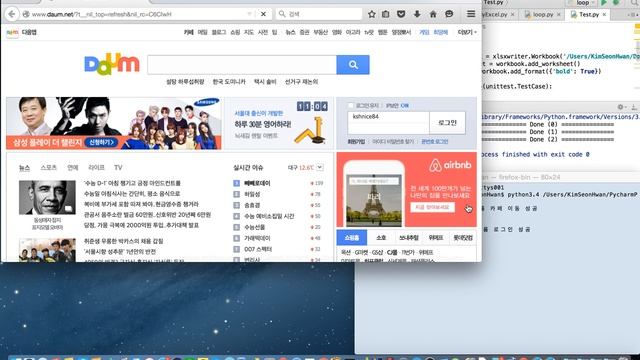Click the Firefox URL address field
Viewport: 640px width, 360px height.
(139, 14)
